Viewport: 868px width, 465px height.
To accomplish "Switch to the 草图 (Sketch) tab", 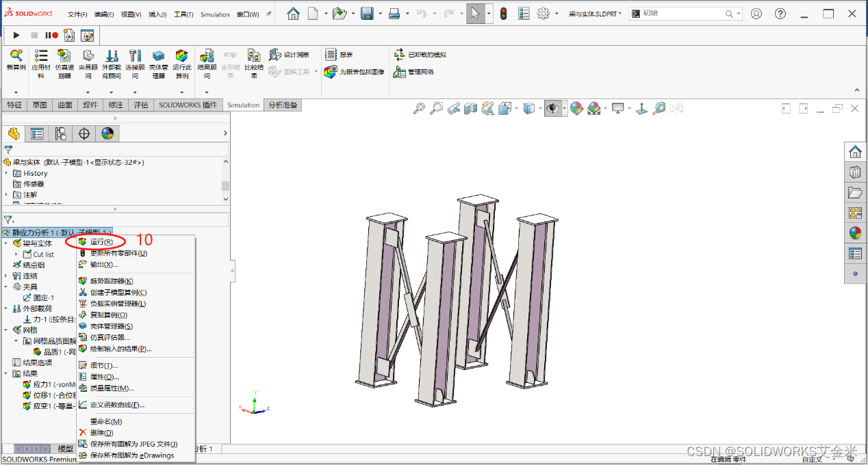I will (40, 105).
